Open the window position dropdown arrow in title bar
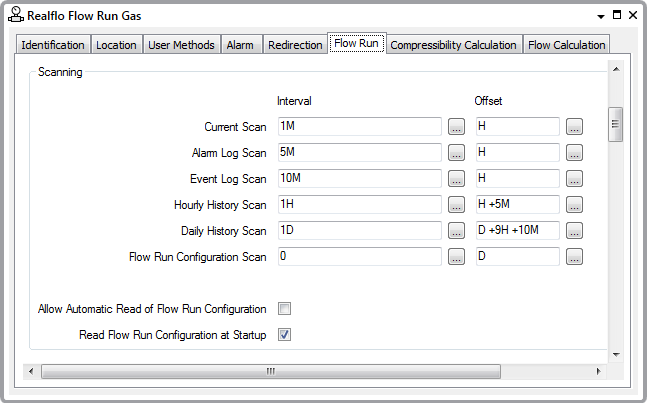Viewport: 647px width, 403px height. (600, 16)
